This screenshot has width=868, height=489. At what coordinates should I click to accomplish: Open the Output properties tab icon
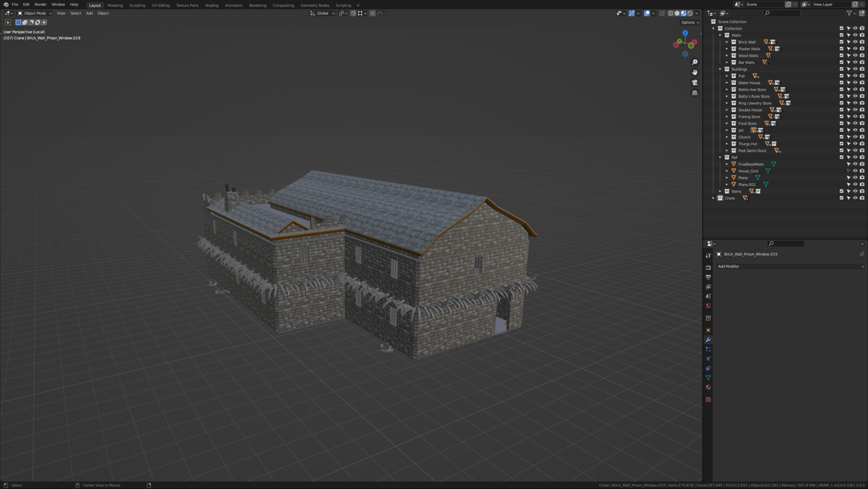tap(708, 277)
